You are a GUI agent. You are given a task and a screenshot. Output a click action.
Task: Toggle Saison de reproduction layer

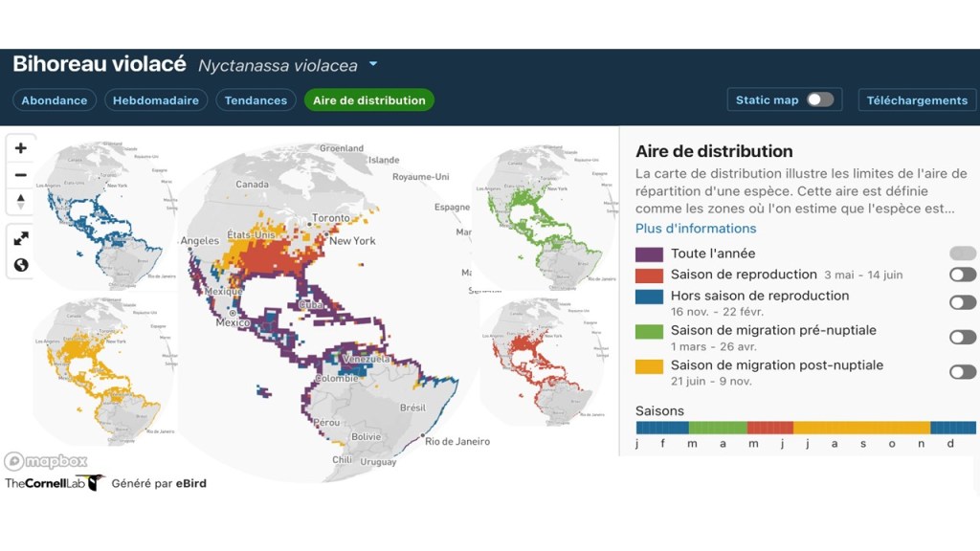pyautogui.click(x=962, y=275)
